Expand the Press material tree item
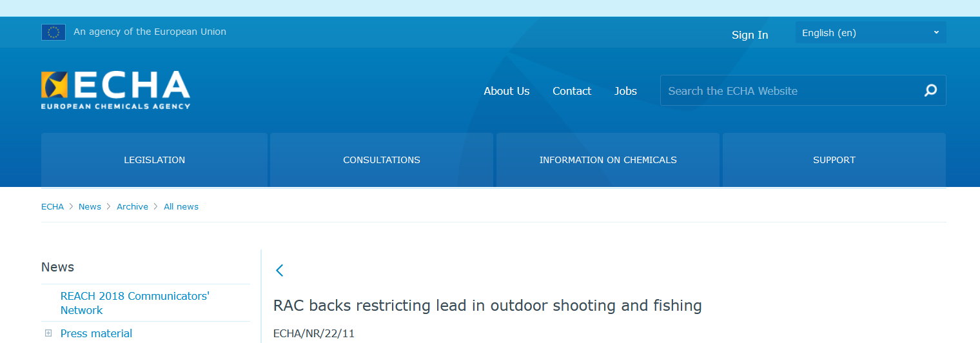The height and width of the screenshot is (343, 980). coord(48,333)
